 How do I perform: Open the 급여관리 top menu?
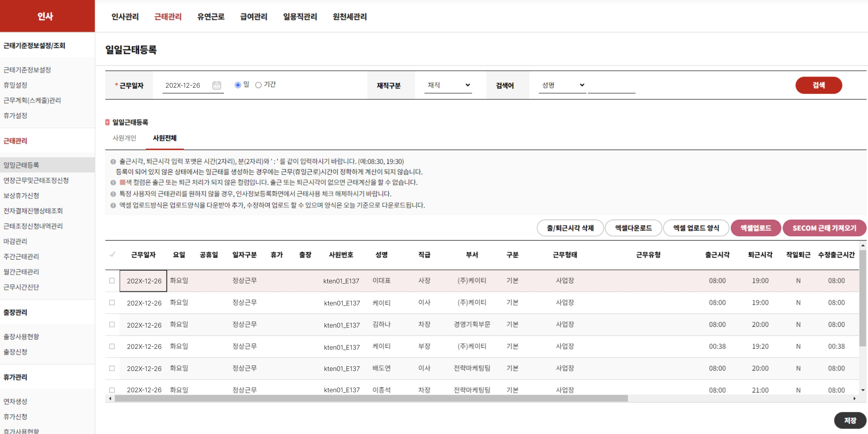tap(254, 16)
